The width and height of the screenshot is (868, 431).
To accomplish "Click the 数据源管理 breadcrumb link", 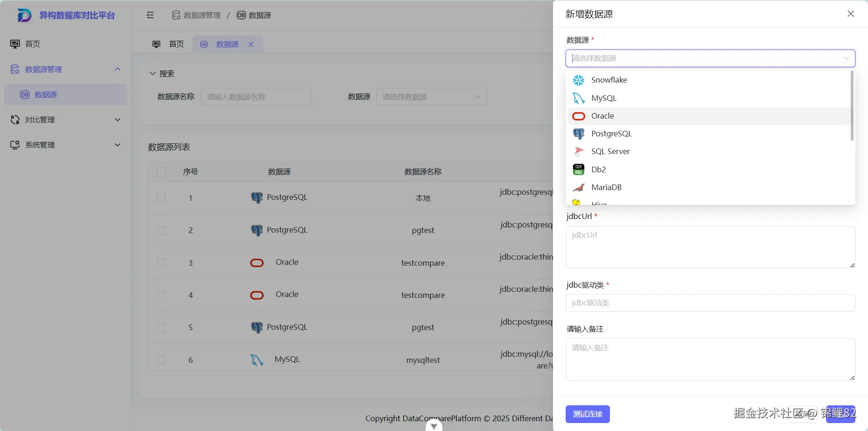I will tap(202, 15).
